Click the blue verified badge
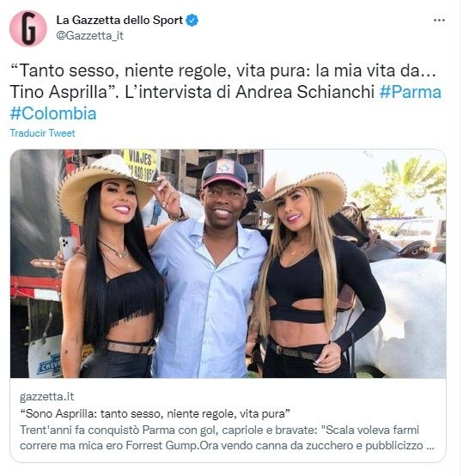469x476 pixels. click(192, 21)
